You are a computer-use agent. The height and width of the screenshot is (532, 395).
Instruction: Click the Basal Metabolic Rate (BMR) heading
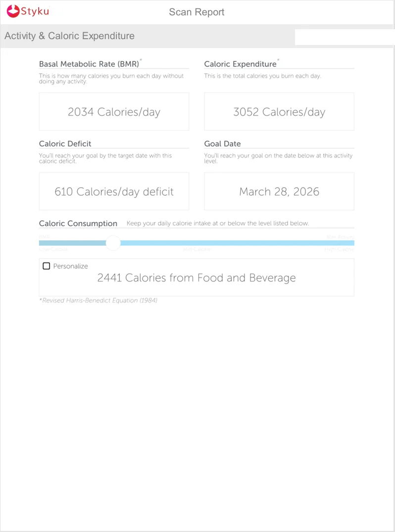[x=89, y=64]
